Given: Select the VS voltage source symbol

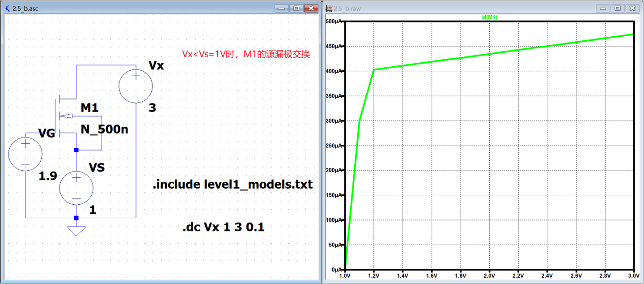Looking at the screenshot, I should click(x=76, y=187).
